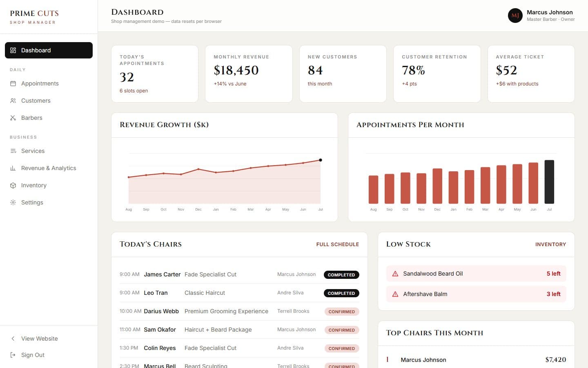Open the Full Schedule link
The height and width of the screenshot is (368, 588).
pos(338,245)
